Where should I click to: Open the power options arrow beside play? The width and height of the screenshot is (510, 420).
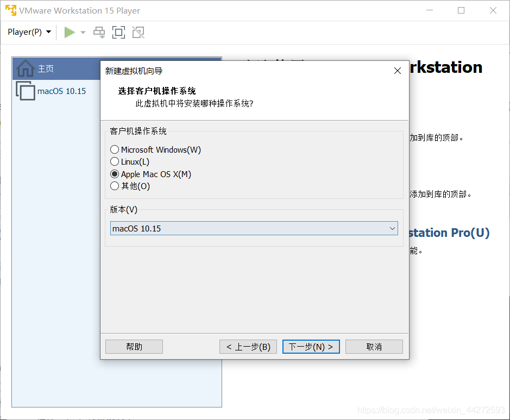click(x=83, y=32)
